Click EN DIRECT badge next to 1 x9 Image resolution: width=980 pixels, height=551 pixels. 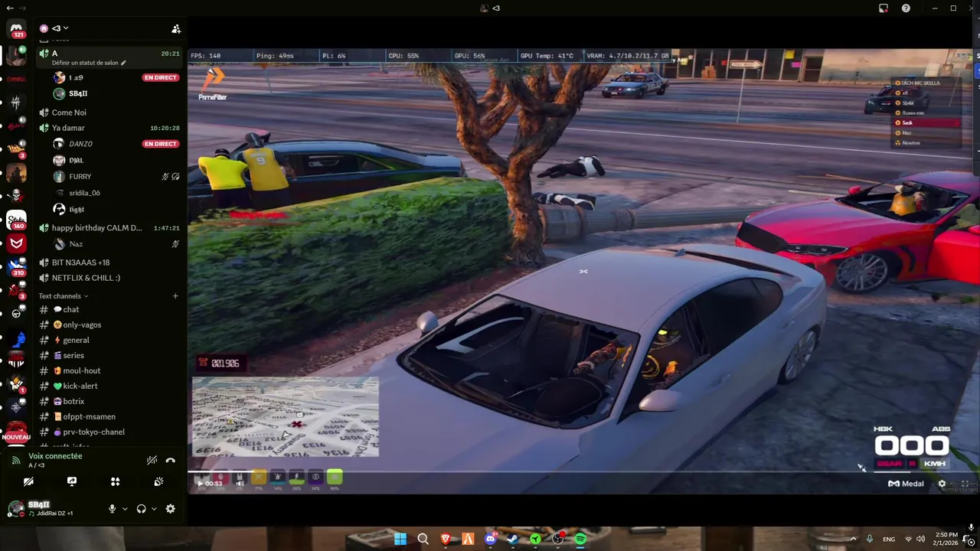click(160, 78)
